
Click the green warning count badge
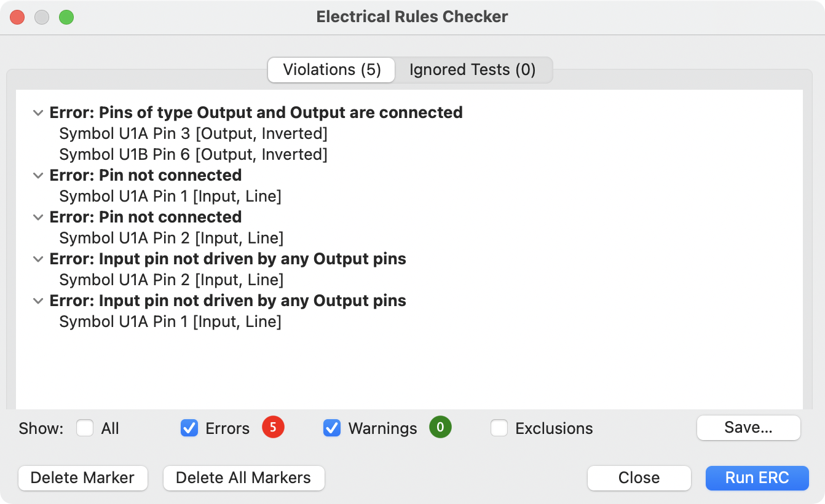point(440,427)
